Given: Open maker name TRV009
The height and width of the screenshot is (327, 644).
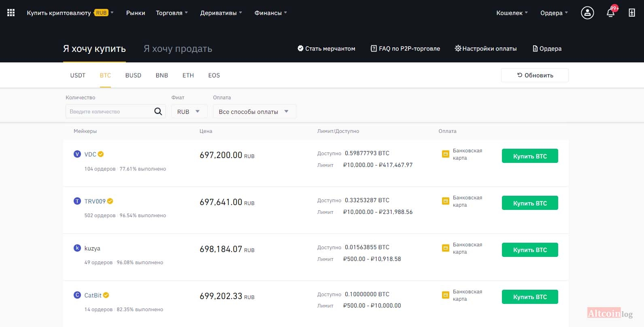Looking at the screenshot, I should (x=95, y=201).
